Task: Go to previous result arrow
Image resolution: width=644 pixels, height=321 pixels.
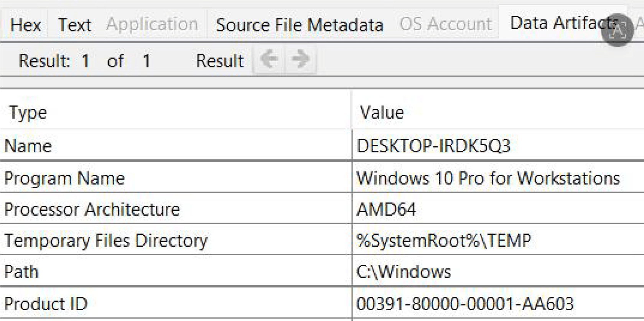Action: [269, 59]
